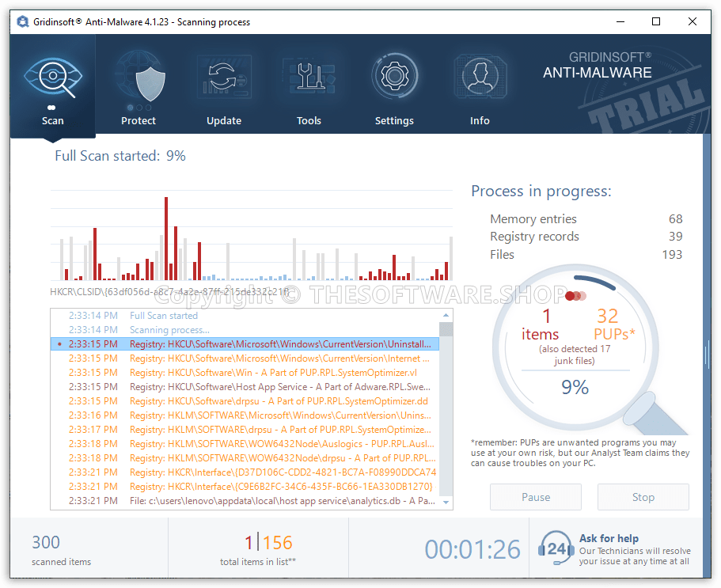Open the Settings gear icon
This screenshot has height=588, width=721.
(x=394, y=81)
